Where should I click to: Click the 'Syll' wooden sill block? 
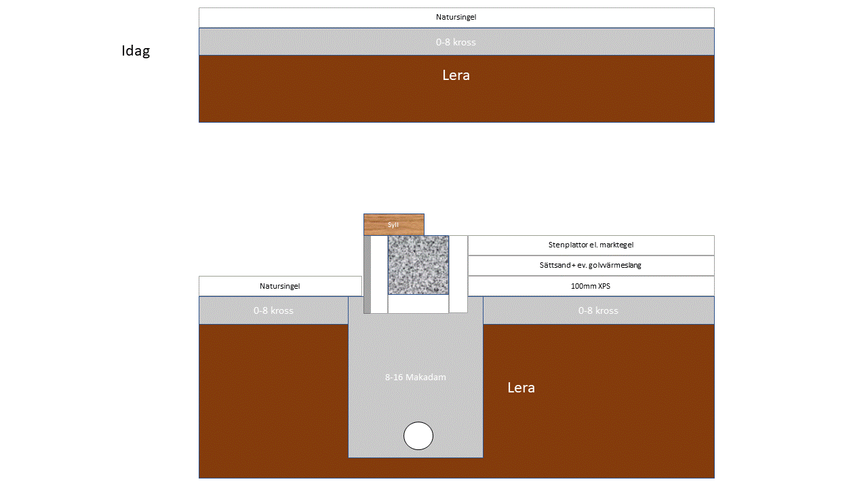pyautogui.click(x=394, y=224)
